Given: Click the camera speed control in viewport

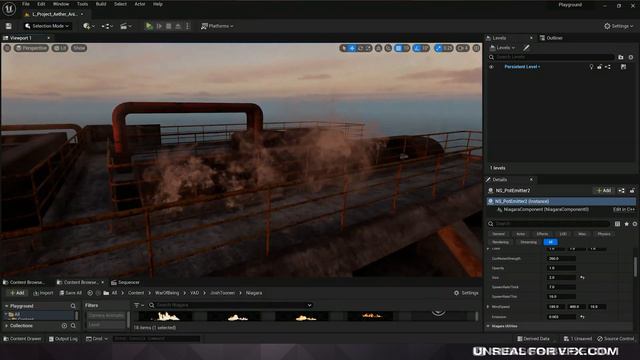Looking at the screenshot, I should (462, 48).
